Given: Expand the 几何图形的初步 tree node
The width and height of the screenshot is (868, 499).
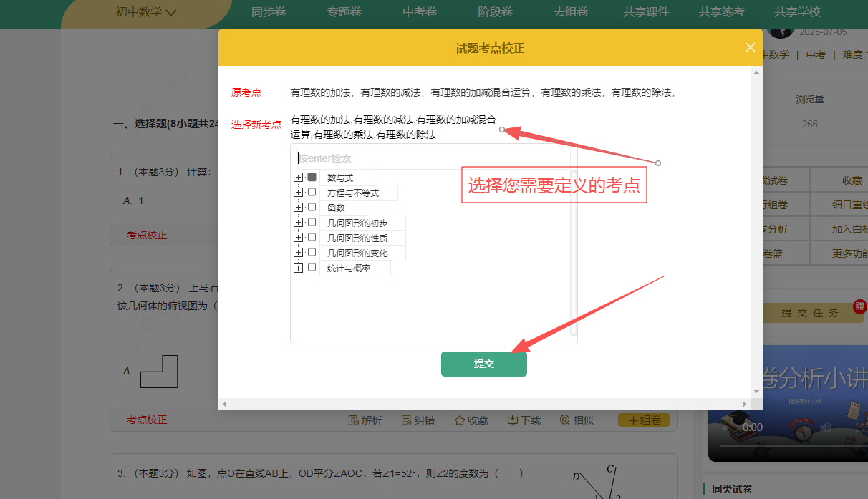Looking at the screenshot, I should [298, 222].
